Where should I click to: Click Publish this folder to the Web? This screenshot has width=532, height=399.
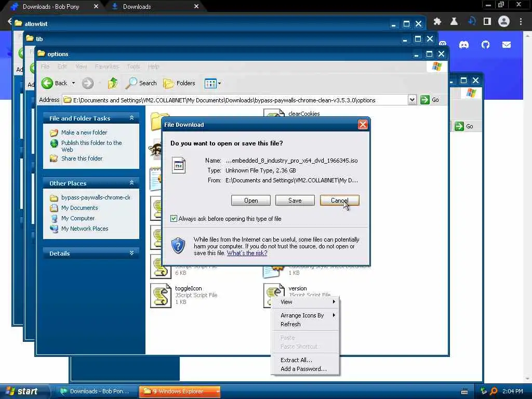[91, 146]
